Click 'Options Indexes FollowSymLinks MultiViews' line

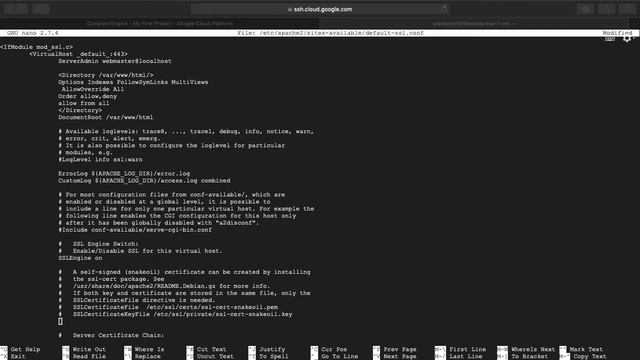133,82
